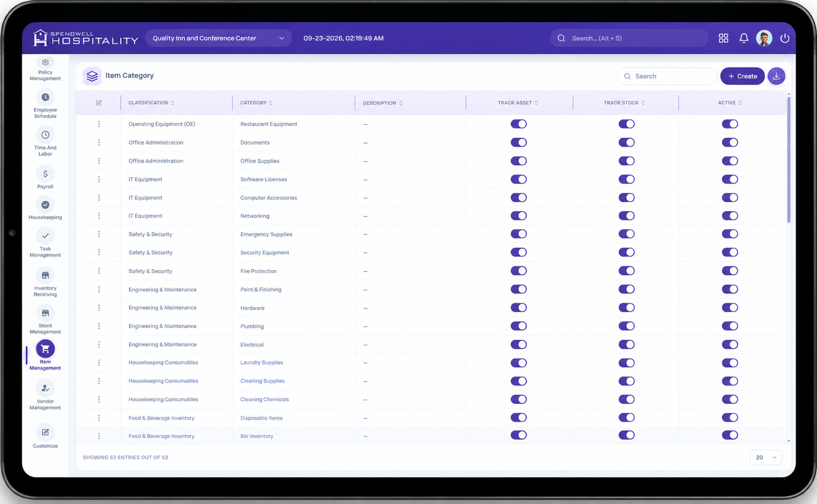The height and width of the screenshot is (504, 817).
Task: Select Item Management in sidebar
Action: click(45, 356)
